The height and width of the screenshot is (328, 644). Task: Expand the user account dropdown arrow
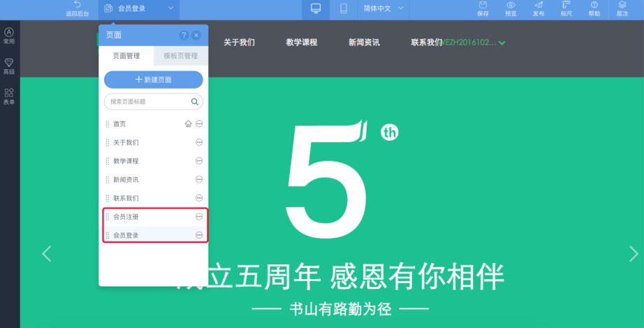[x=502, y=43]
